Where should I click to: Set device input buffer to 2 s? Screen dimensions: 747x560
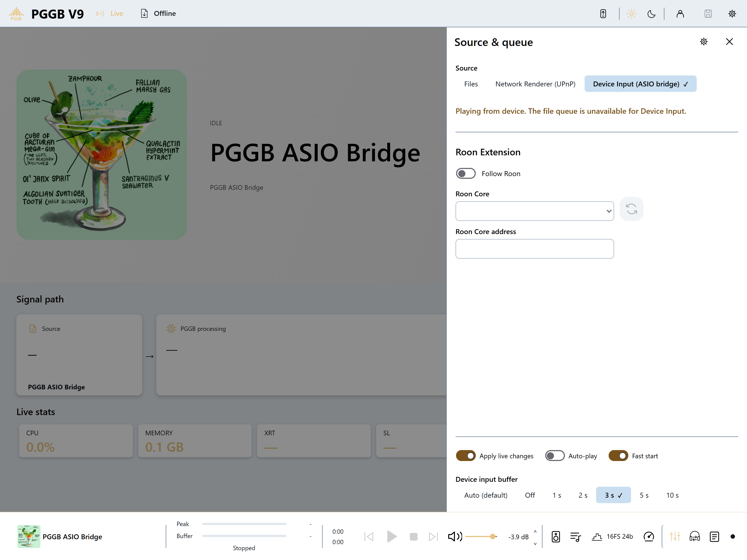(x=583, y=495)
